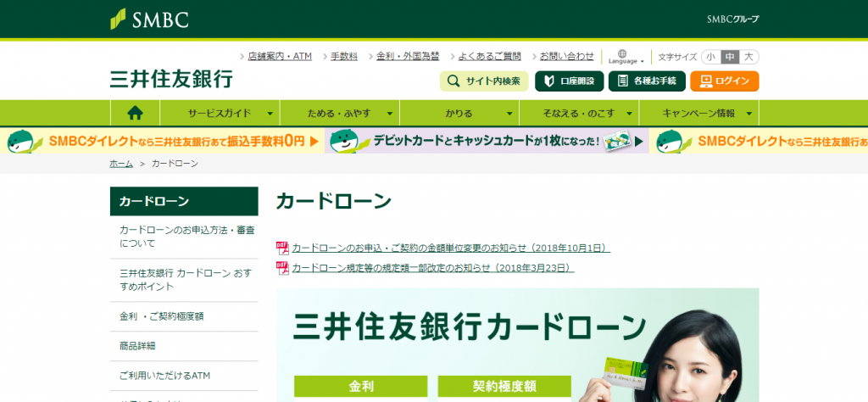Click the 三井住友銀行カードローン hero banner
The height and width of the screenshot is (402, 868).
tap(518, 345)
